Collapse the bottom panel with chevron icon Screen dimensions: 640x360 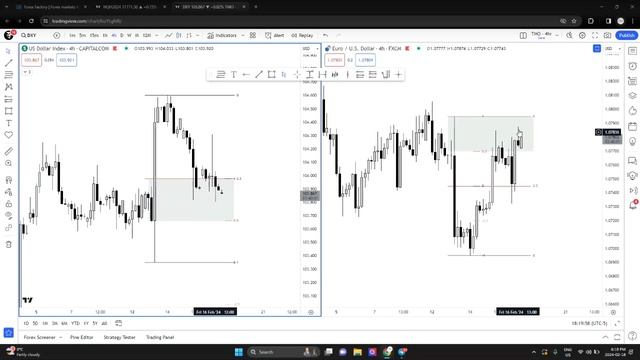[x=605, y=337]
